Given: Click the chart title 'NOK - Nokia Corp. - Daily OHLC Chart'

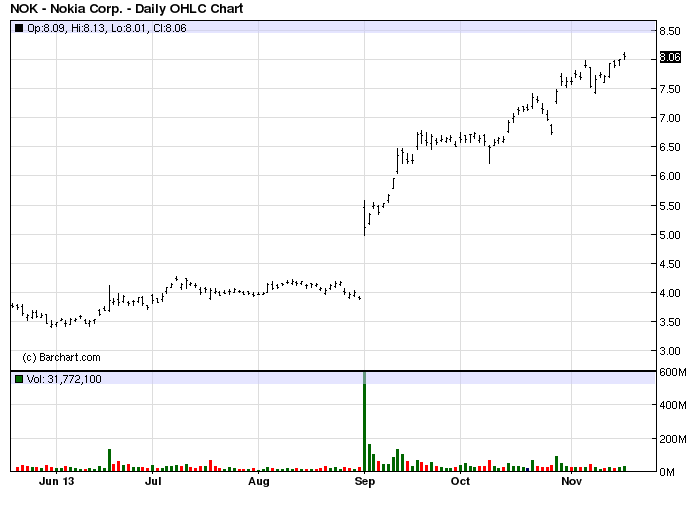Looking at the screenshot, I should 127,8.
